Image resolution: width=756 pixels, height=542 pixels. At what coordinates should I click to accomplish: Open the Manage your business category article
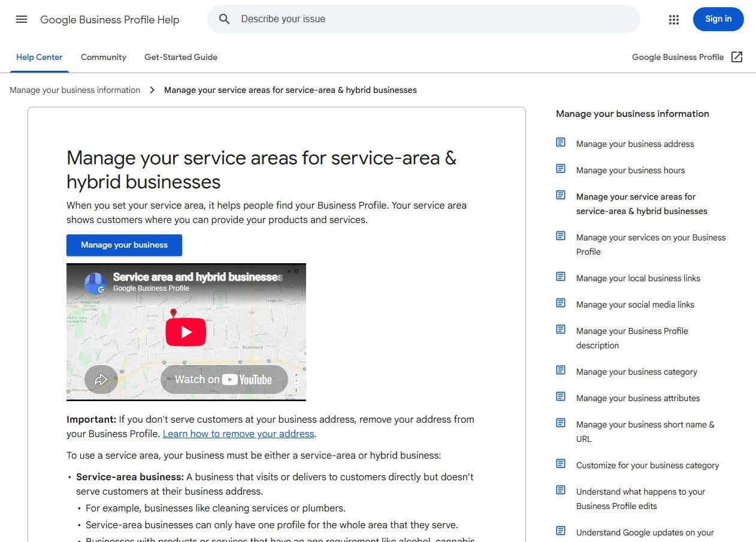[637, 372]
